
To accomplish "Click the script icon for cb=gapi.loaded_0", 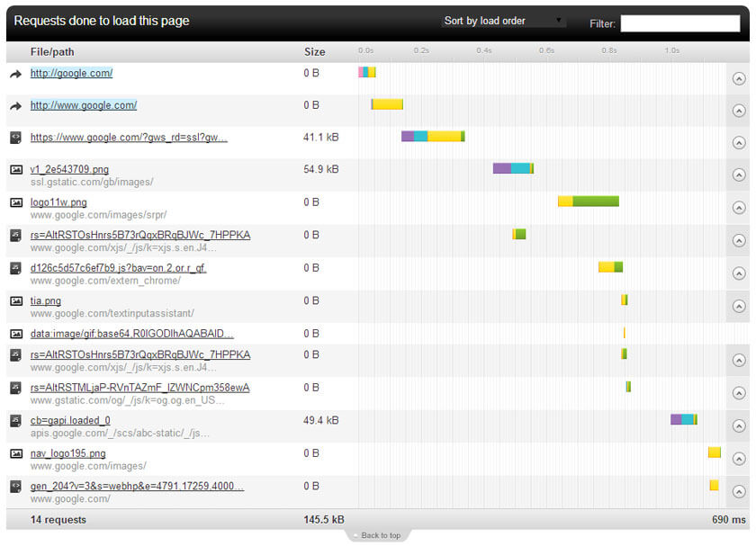I will point(16,421).
